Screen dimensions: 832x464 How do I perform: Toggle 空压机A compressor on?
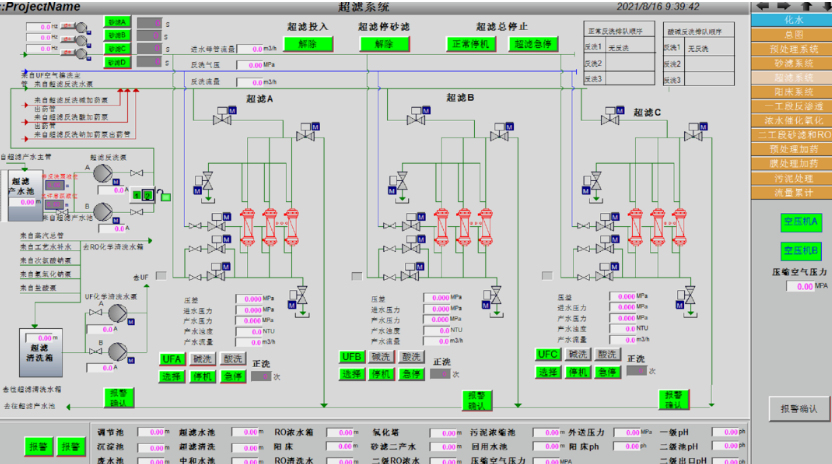coord(799,221)
